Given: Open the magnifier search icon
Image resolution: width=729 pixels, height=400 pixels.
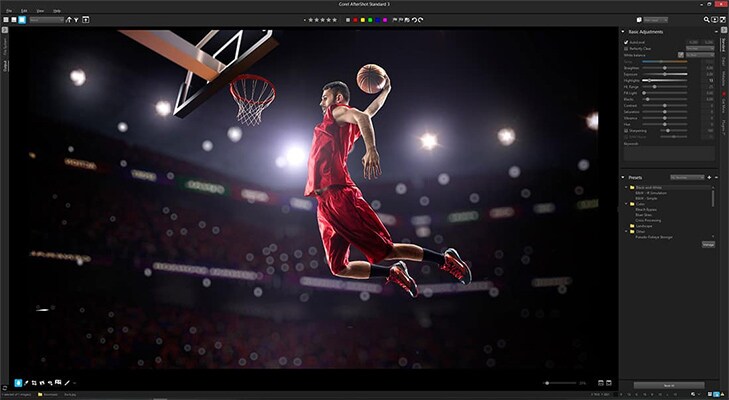Looking at the screenshot, I should coord(706,20).
